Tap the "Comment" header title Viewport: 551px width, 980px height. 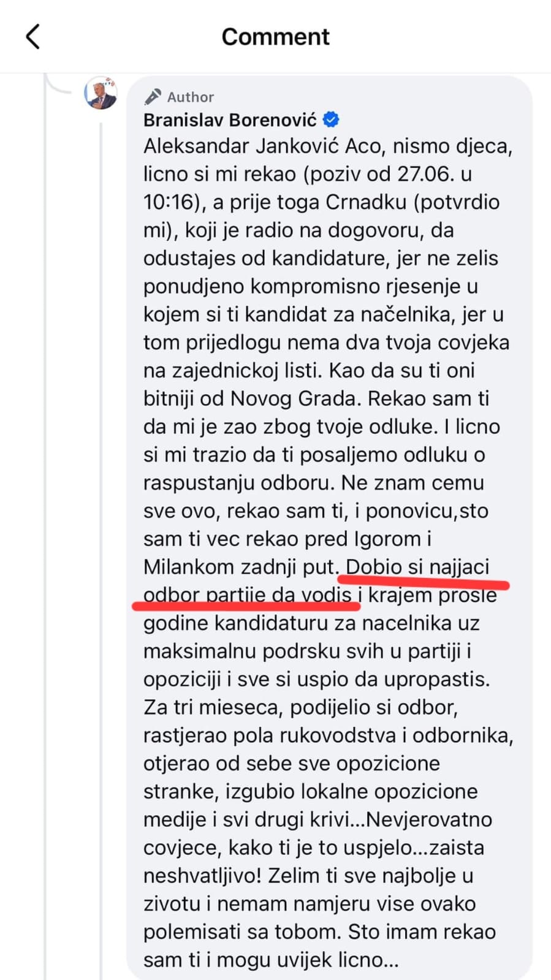[x=275, y=37]
